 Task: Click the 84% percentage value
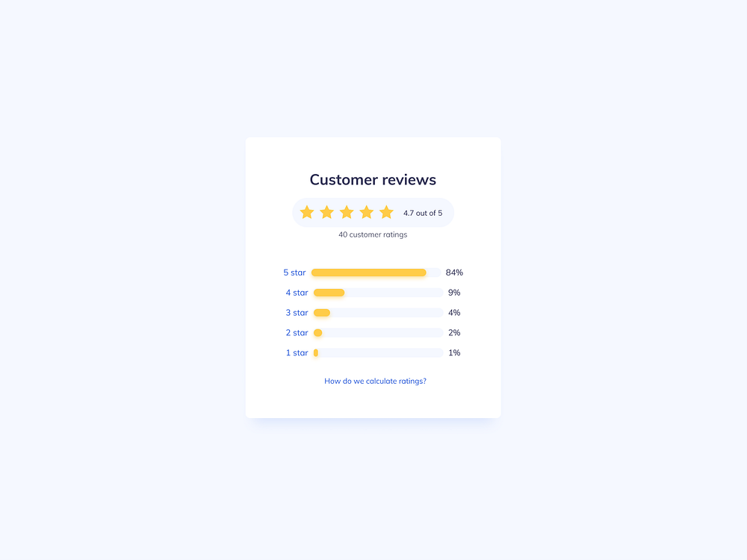click(x=454, y=273)
